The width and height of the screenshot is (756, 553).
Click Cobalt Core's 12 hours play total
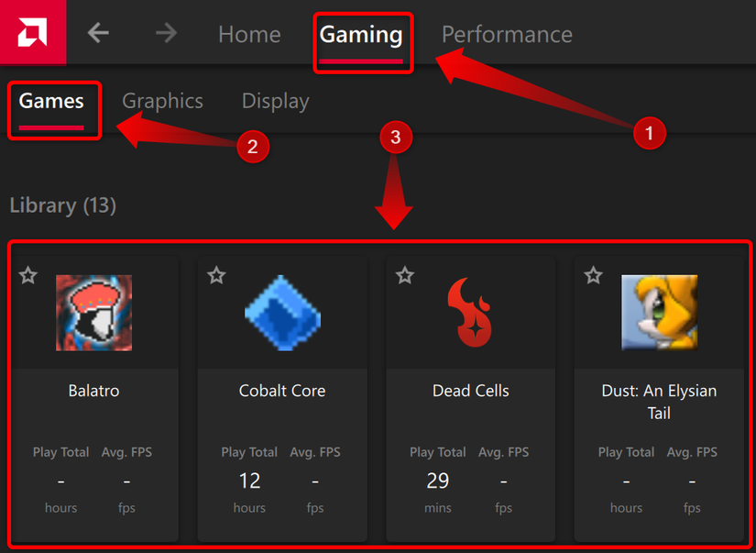[x=249, y=481]
